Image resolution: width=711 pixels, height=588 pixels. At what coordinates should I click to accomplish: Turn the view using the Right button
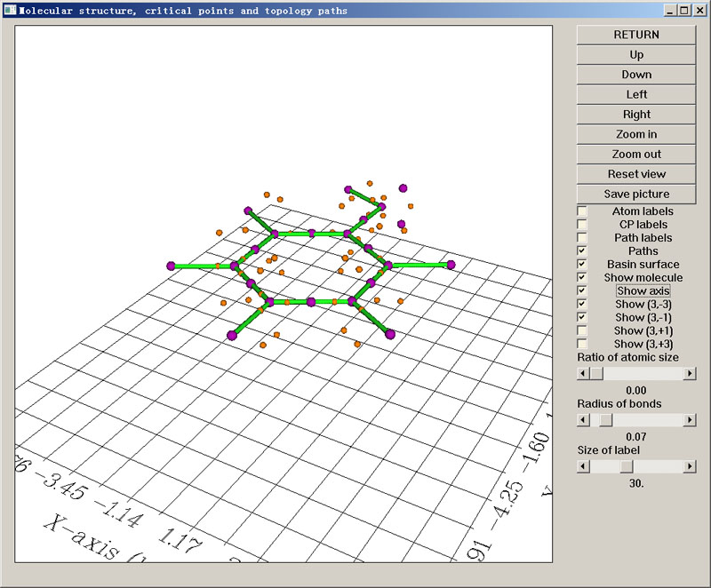pos(636,115)
